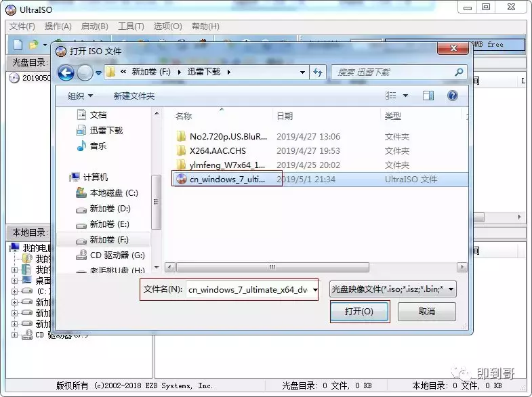Open recent locations dropdown next to Forward
The width and height of the screenshot is (532, 397).
98,72
